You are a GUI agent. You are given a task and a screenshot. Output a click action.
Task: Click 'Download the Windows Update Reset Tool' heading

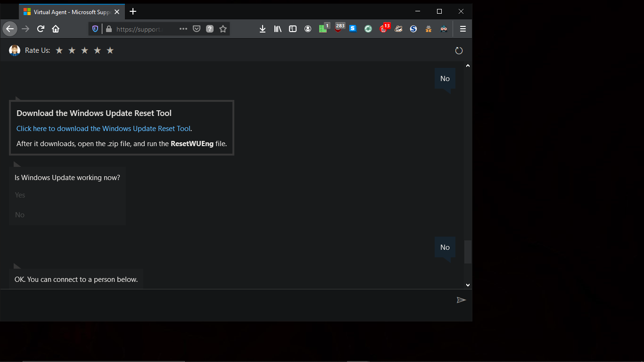pyautogui.click(x=94, y=113)
